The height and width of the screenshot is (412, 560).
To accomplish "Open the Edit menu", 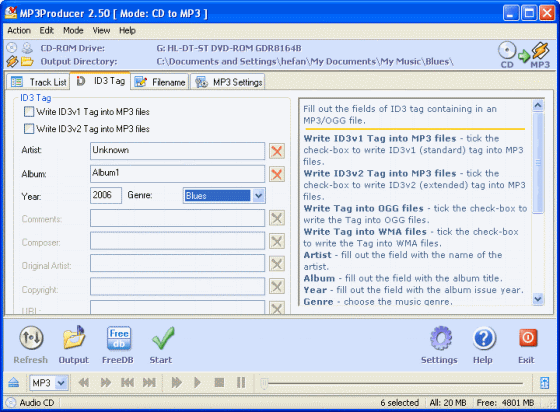I will [x=46, y=31].
